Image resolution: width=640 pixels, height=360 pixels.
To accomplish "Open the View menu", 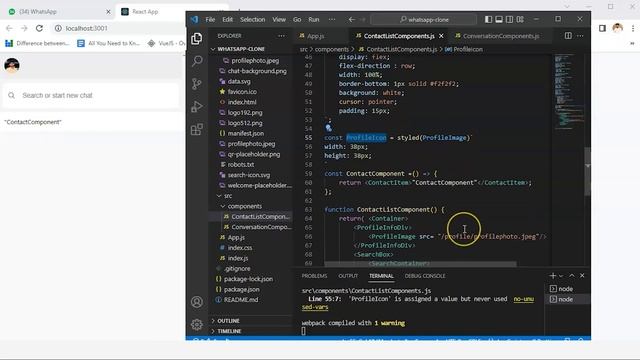I will [x=279, y=20].
